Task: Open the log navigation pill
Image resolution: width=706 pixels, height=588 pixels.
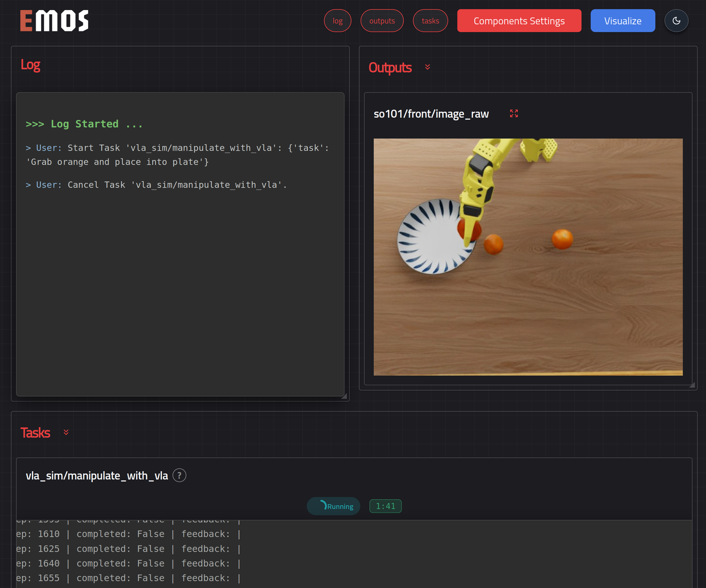Action: (338, 21)
